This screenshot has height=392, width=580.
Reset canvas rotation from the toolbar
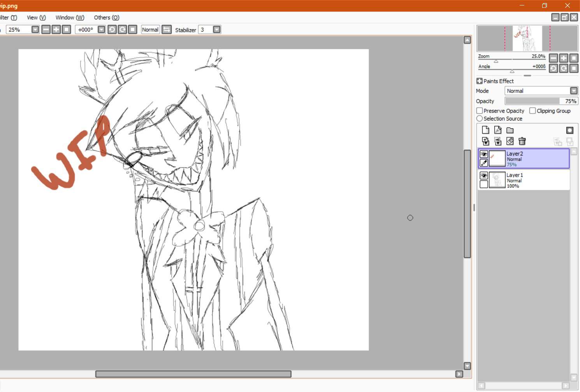click(132, 30)
